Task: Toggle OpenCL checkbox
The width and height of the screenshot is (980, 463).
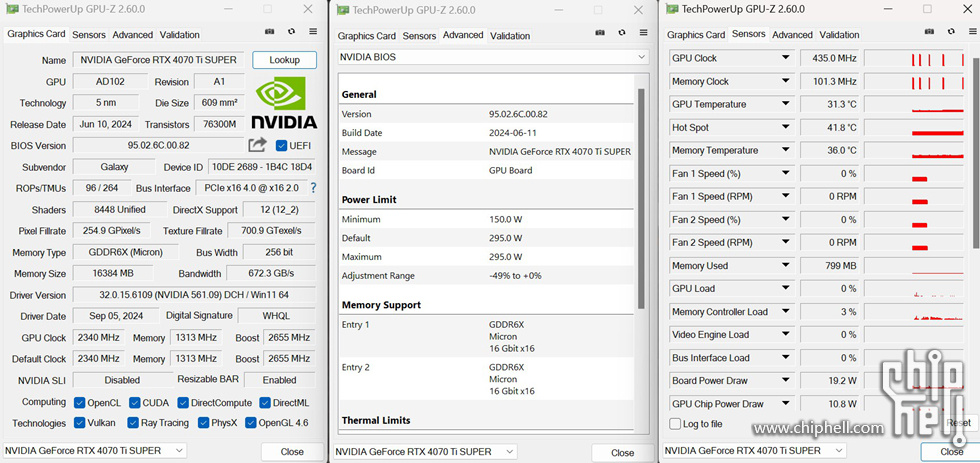Action: click(x=79, y=402)
